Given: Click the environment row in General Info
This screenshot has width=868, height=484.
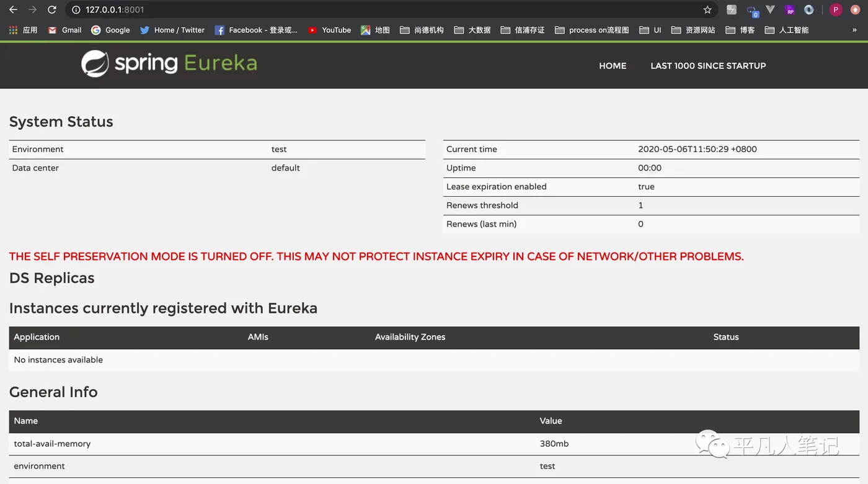Looking at the screenshot, I should pos(434,466).
